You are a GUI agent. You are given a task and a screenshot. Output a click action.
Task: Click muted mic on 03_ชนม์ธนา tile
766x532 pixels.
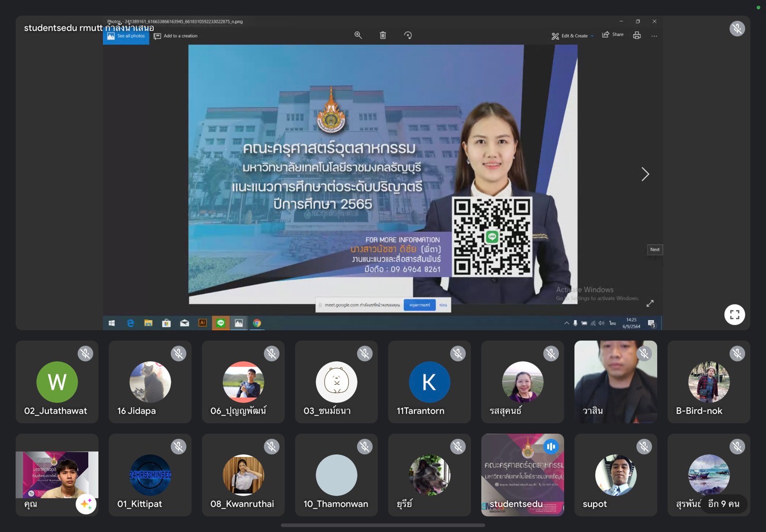(x=365, y=354)
